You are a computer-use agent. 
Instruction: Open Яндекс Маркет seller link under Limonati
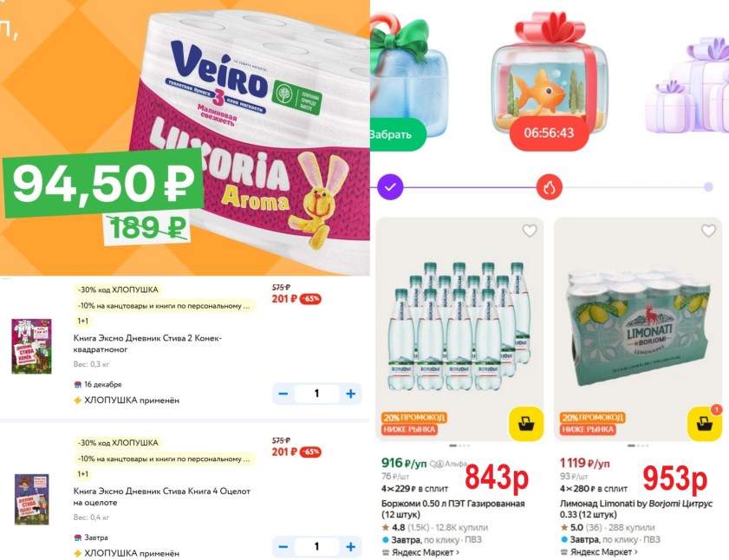pyautogui.click(x=599, y=552)
